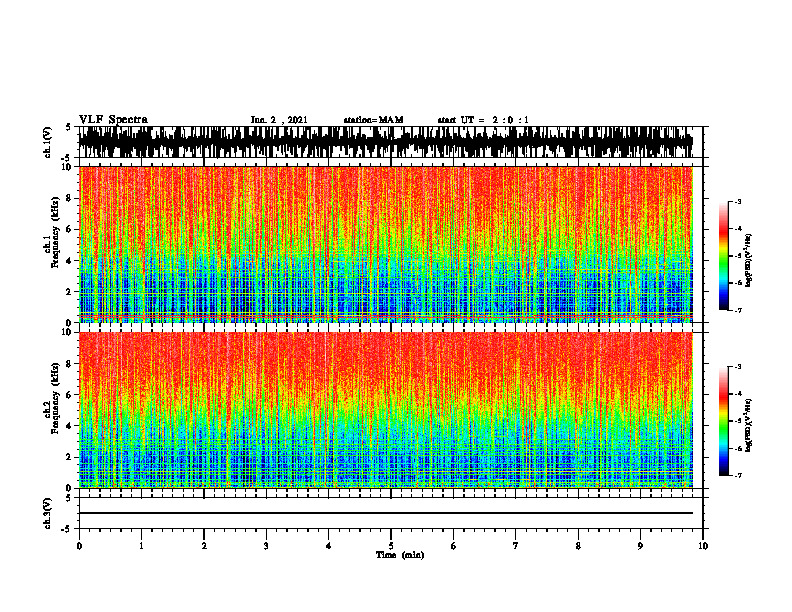Viewport: 792px width, 612px height.
Task: Click the ch.1 voltage waveform strip
Action: (x=386, y=142)
